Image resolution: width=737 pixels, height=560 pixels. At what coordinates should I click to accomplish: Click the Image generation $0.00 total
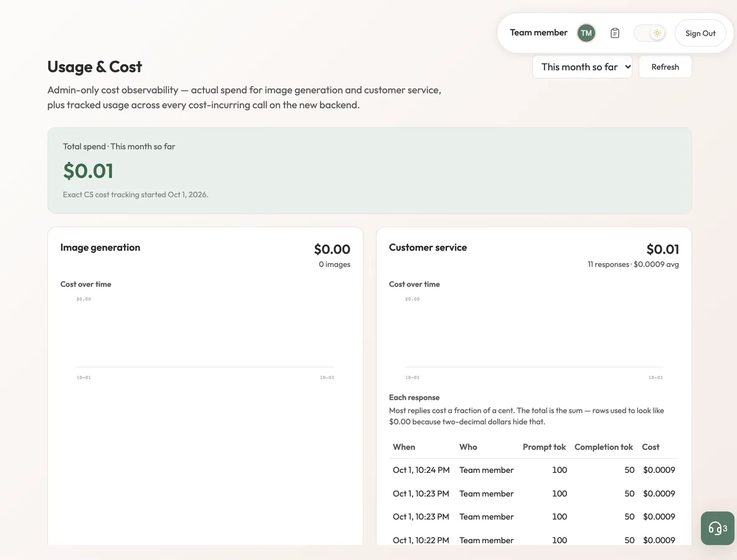pos(332,249)
